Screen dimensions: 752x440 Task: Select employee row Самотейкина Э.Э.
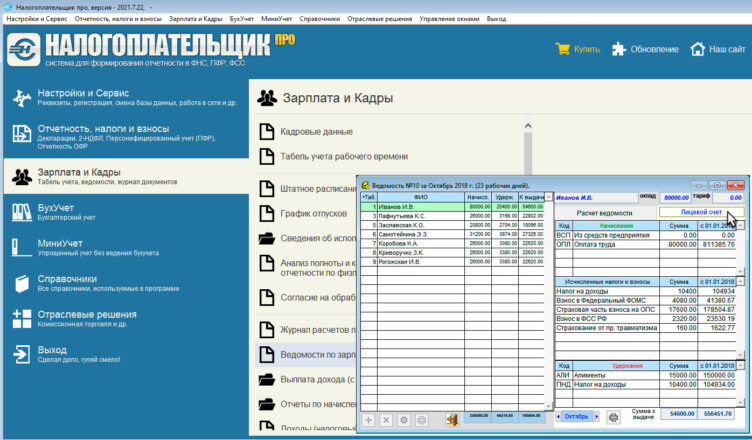pyautogui.click(x=452, y=234)
